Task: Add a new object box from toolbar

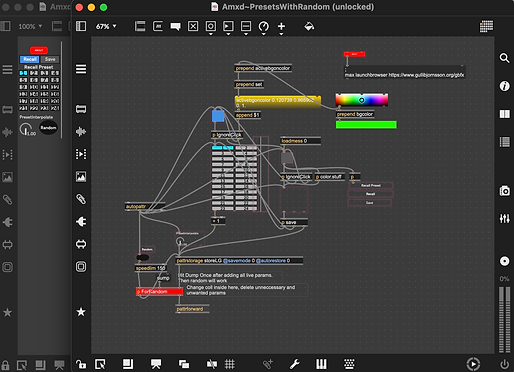Action: 140,26
